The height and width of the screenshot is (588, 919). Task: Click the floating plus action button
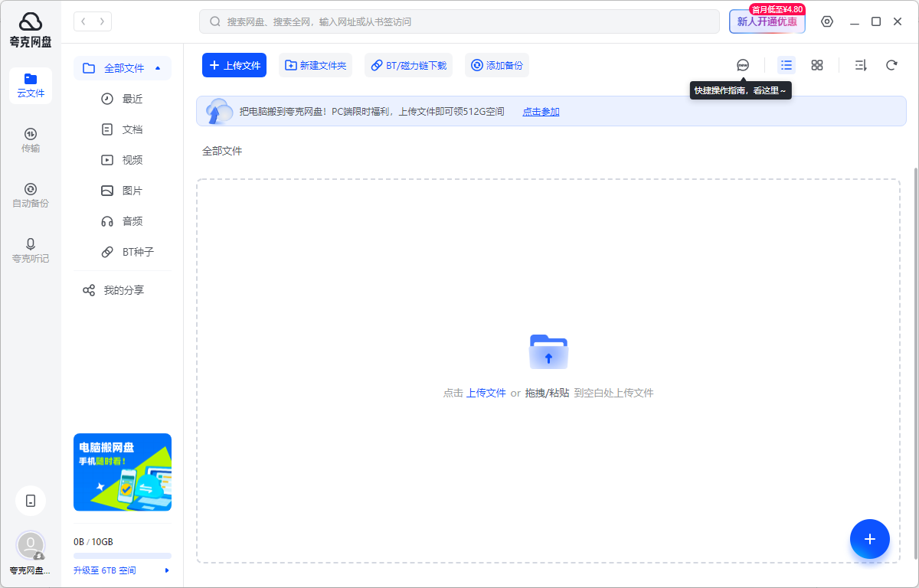click(x=869, y=539)
